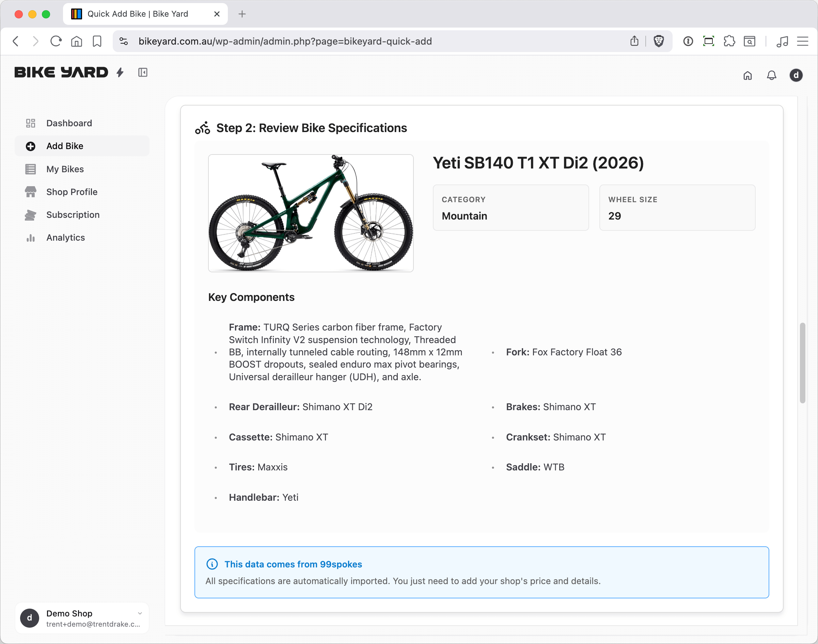This screenshot has width=818, height=644.
Task: Open the browser extensions puzzle icon
Action: tap(729, 41)
